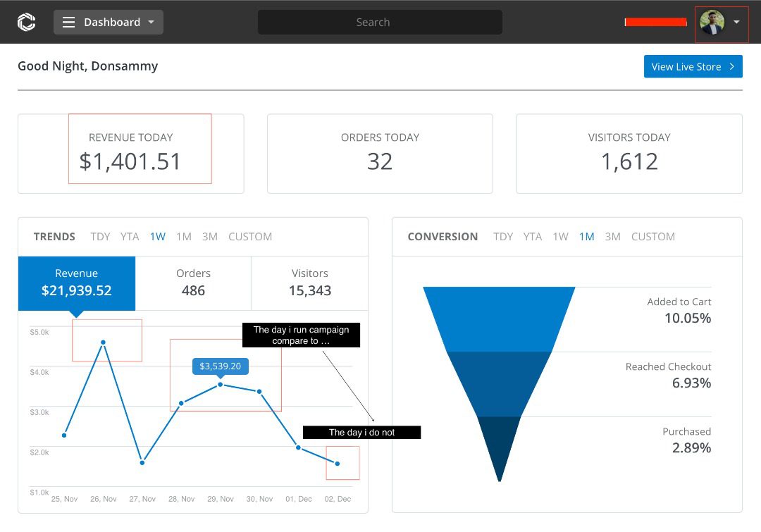Screen dimensions: 761x532
Task: Choose CUSTOM range in Conversion panel
Action: (652, 237)
